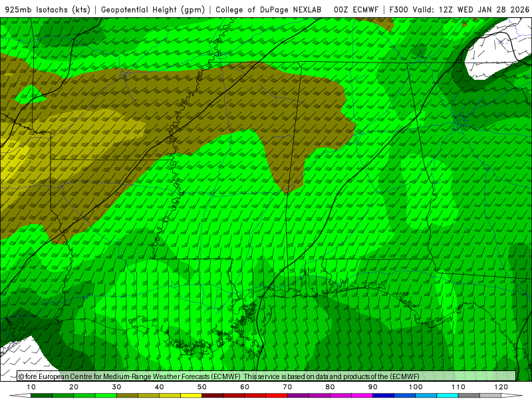Click the '60' label on the color scale
Viewport: 532px width, 399px height.
(245, 387)
